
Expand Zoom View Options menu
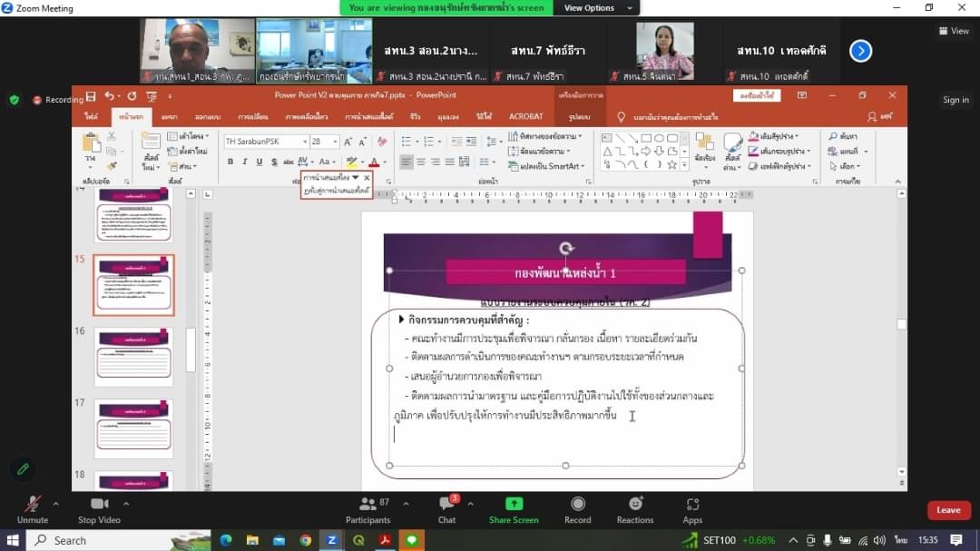tap(596, 8)
